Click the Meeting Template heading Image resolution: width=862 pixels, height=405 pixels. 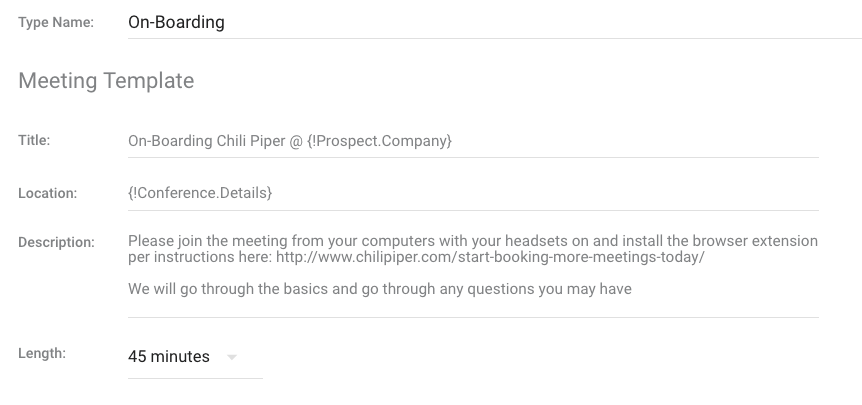[x=106, y=81]
